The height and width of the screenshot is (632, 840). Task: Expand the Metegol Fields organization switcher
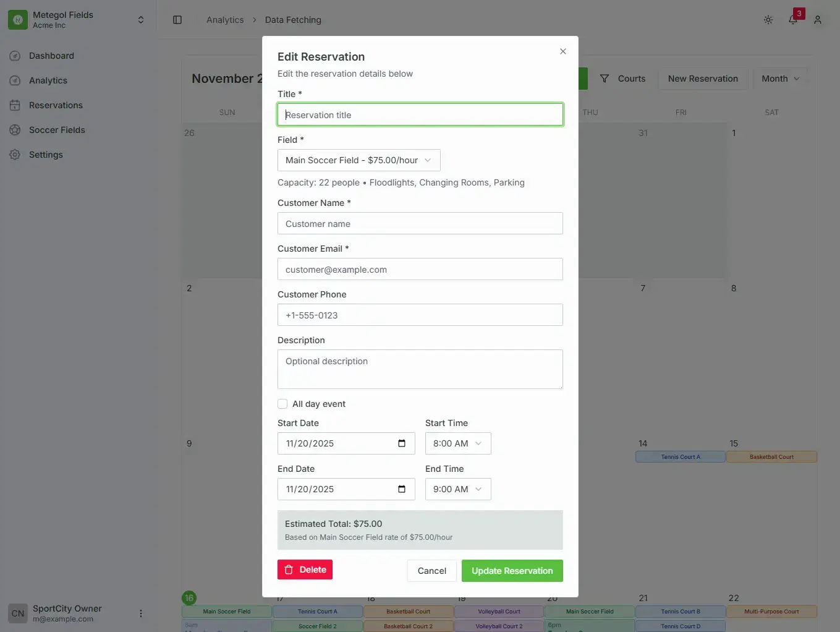(x=141, y=19)
